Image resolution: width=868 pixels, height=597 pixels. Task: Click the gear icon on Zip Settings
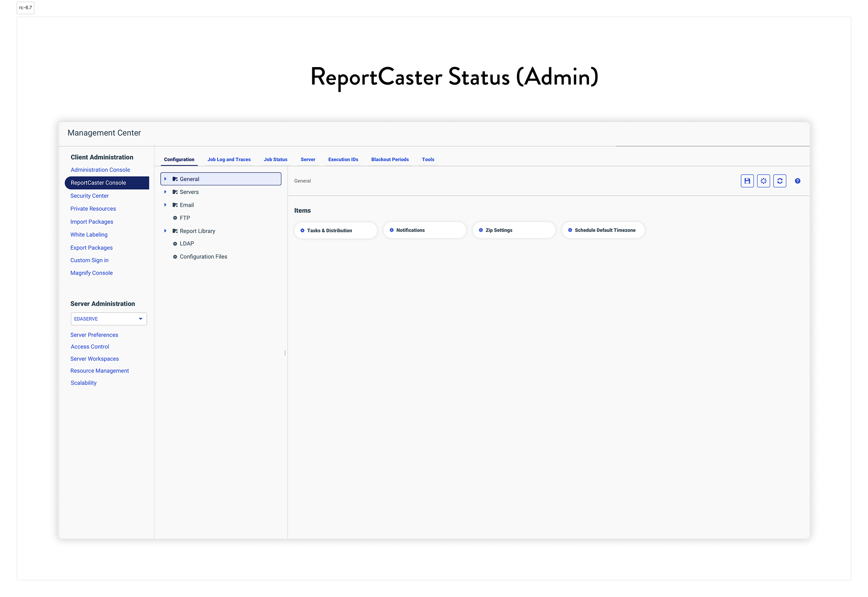coord(480,230)
